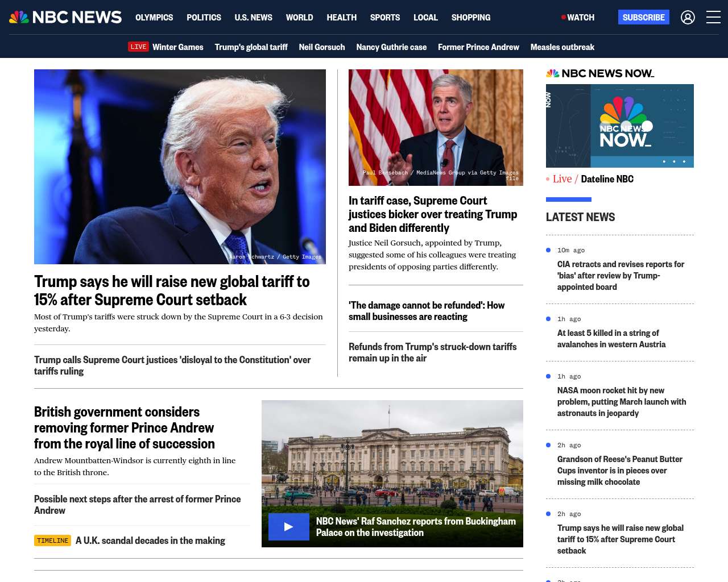The height and width of the screenshot is (582, 728).
Task: Read Trump raises global tariff headline
Action: (x=172, y=290)
